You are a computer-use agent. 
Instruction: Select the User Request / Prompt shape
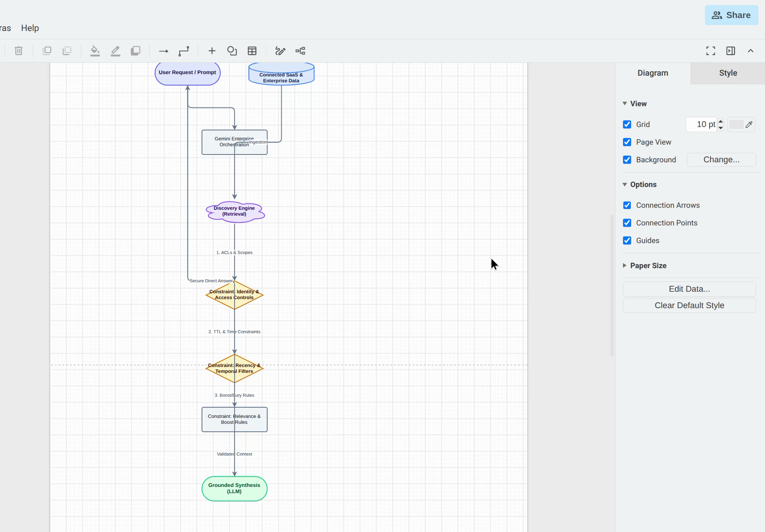[x=188, y=73]
